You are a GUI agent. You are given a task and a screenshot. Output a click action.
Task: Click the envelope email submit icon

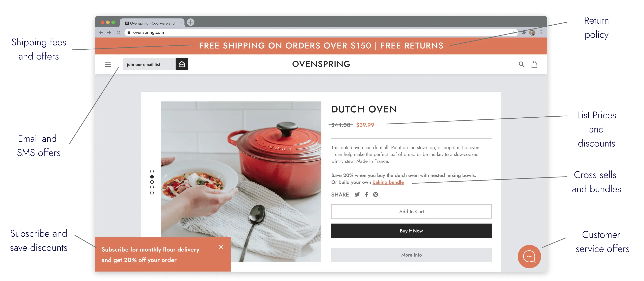tap(182, 64)
